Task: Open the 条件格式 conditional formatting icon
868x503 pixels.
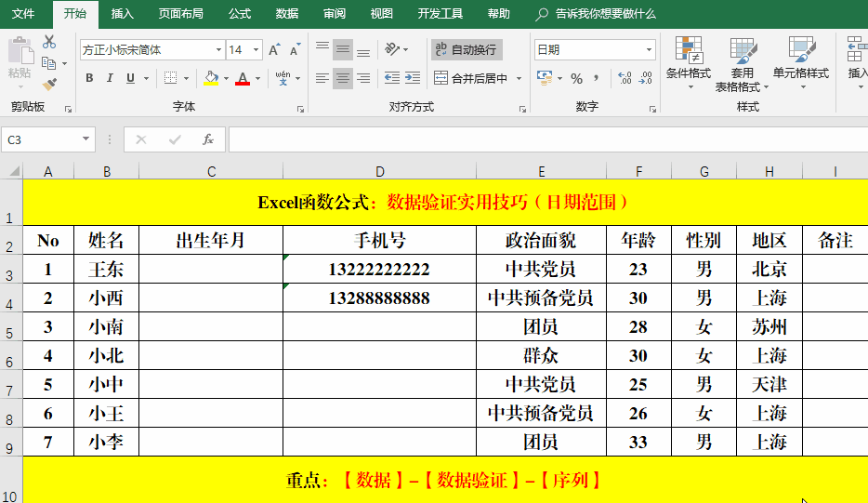Action: point(689,61)
